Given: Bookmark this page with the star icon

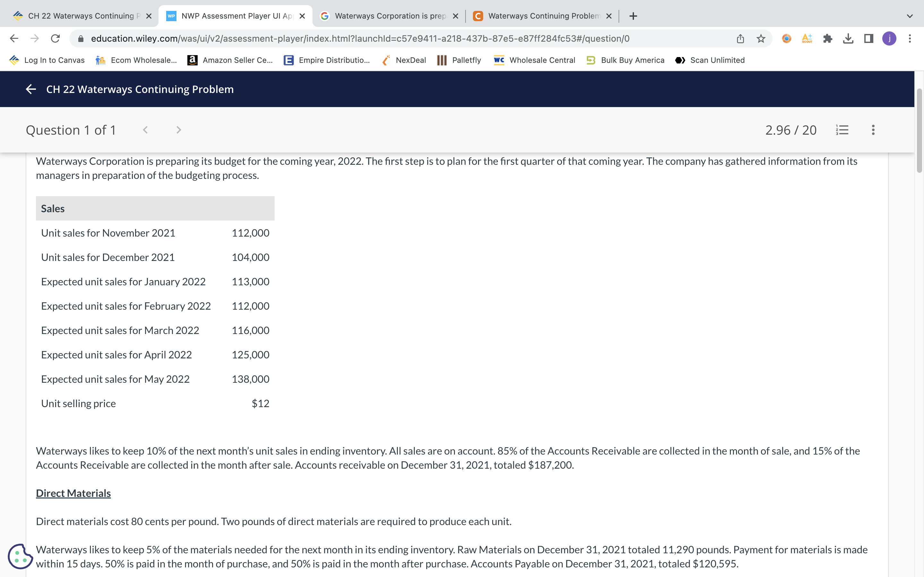Looking at the screenshot, I should pyautogui.click(x=761, y=38).
